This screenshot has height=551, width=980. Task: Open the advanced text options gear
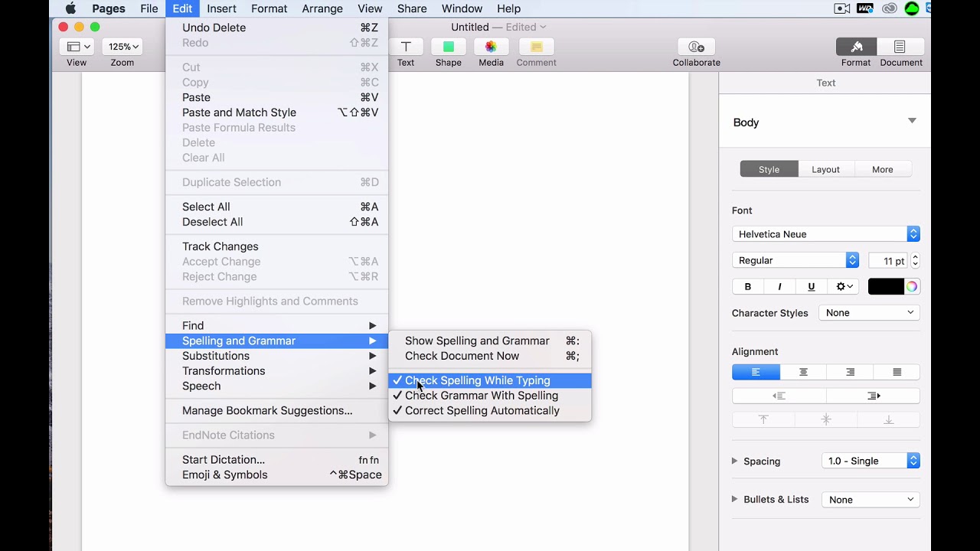tap(844, 286)
